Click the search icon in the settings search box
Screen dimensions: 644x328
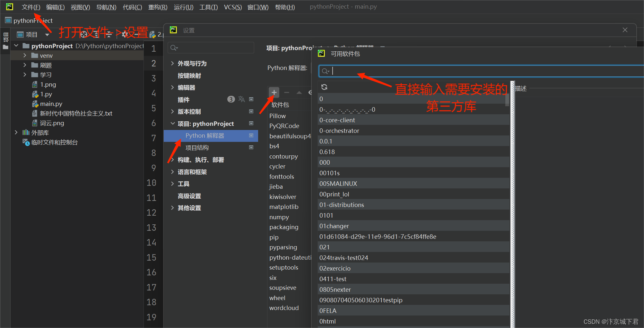[x=174, y=48]
